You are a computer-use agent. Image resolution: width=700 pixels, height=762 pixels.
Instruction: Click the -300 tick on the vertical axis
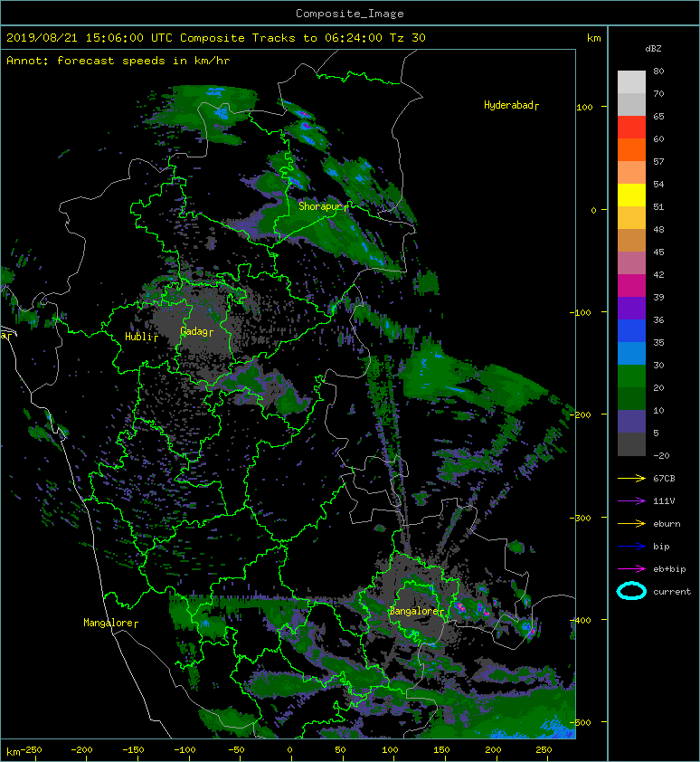(x=581, y=518)
